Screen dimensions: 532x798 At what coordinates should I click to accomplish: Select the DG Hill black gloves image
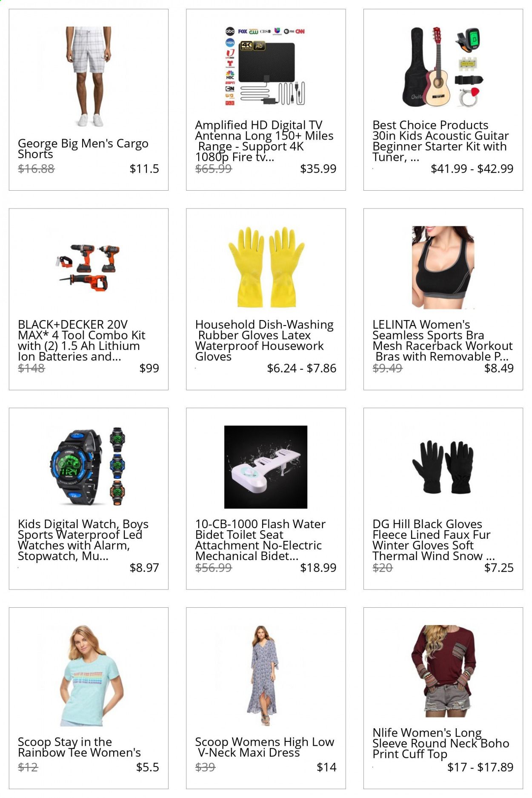[x=443, y=467]
